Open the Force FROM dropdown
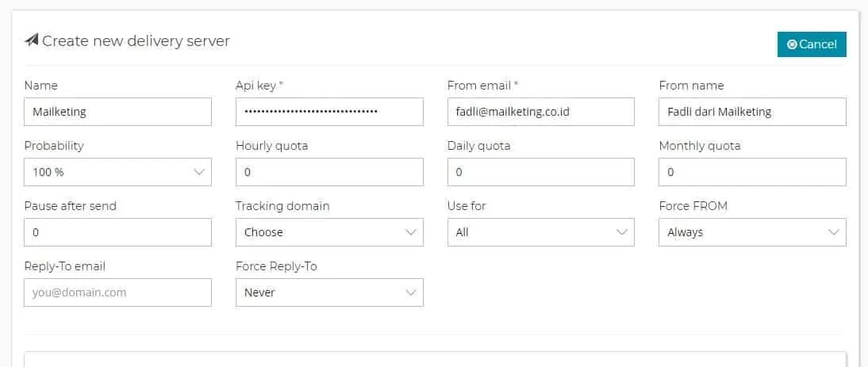This screenshot has width=868, height=367. pyautogui.click(x=752, y=232)
